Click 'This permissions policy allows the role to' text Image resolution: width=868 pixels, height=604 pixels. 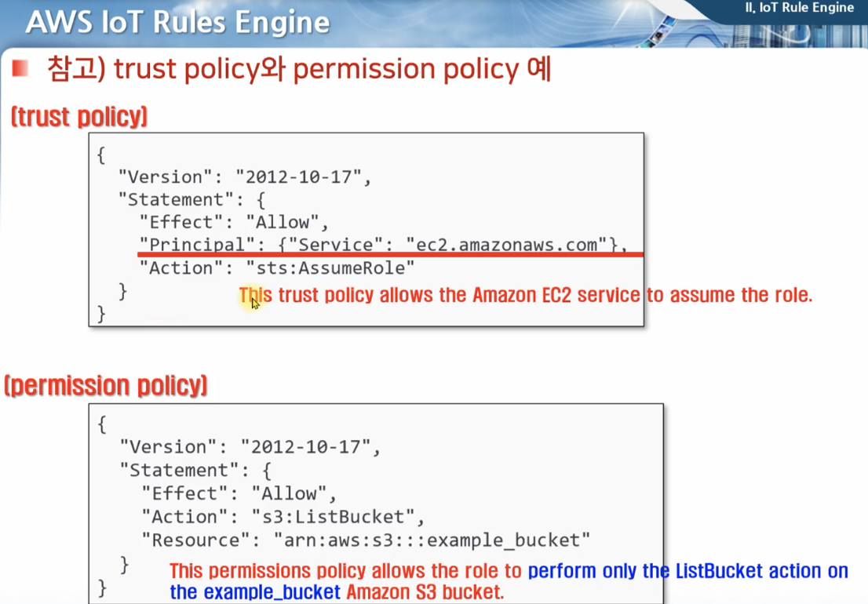click(x=345, y=571)
